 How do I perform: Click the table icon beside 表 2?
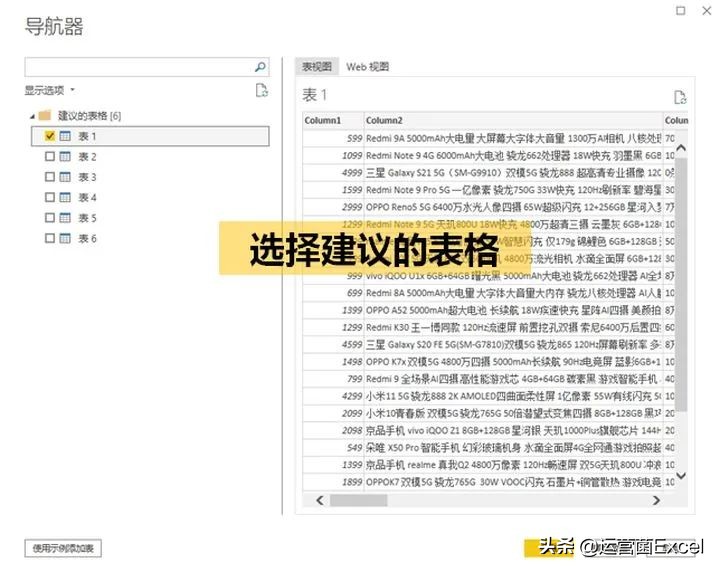(65, 157)
